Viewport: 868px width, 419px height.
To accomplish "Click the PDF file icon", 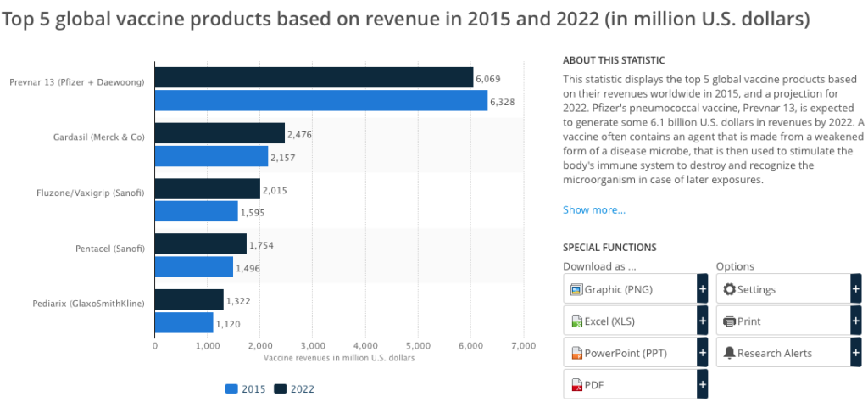I will coord(576,385).
